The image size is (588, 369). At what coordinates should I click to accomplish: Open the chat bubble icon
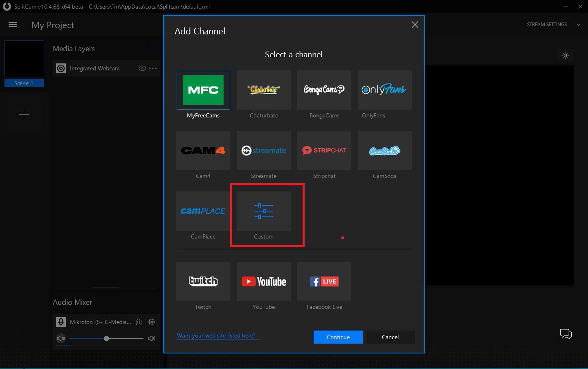point(566,334)
